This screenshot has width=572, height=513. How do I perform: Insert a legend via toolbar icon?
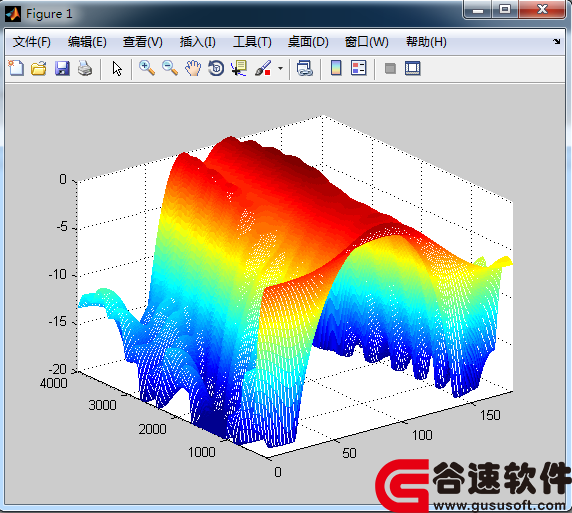[x=359, y=68]
